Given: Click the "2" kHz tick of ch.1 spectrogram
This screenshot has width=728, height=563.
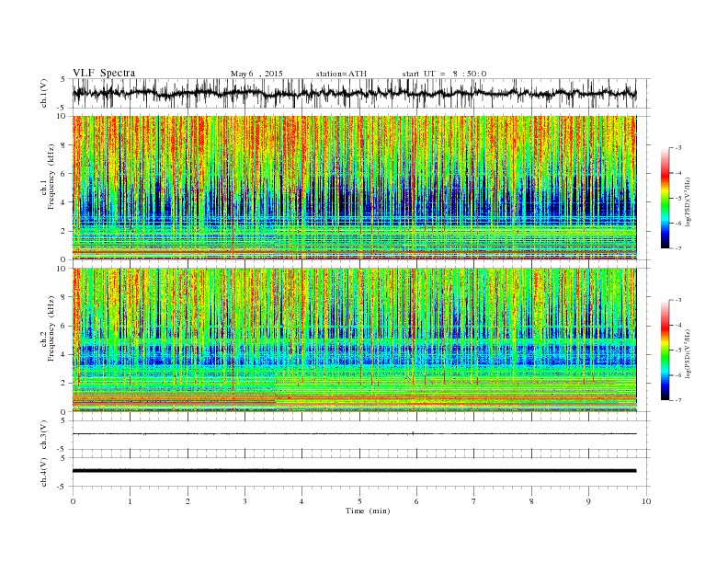Looking at the screenshot, I should (x=63, y=231).
